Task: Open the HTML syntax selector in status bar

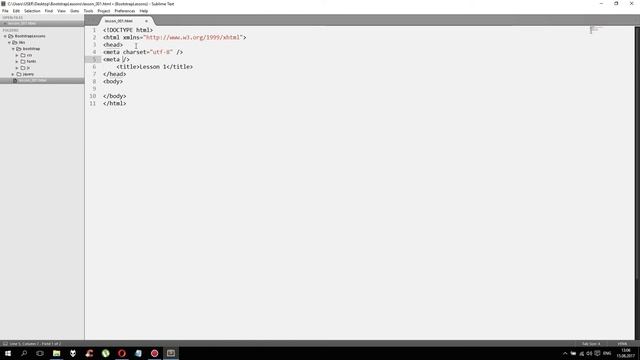Action: click(x=622, y=344)
